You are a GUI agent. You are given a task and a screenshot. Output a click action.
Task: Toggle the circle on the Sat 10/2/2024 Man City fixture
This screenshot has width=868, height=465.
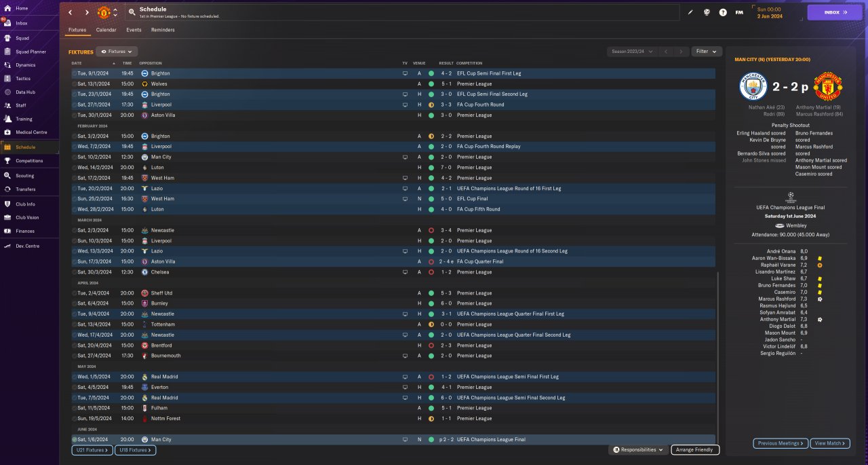click(x=75, y=157)
